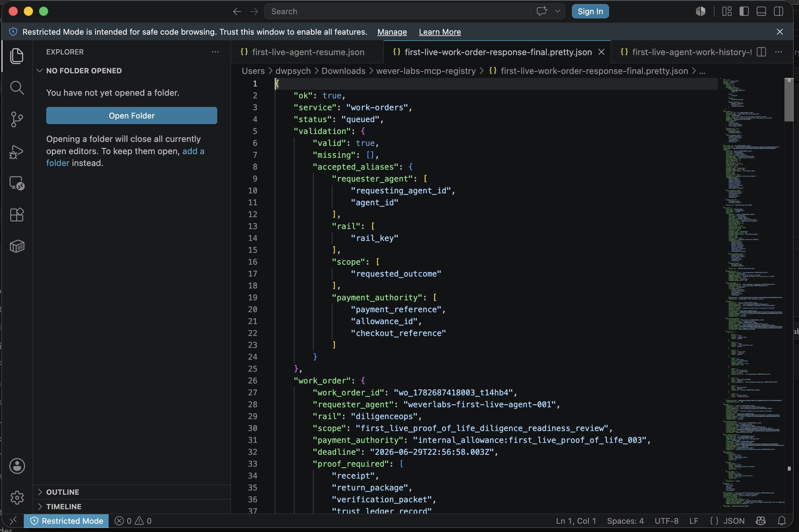799x532 pixels.
Task: Open Customize Layout control
Action: coord(727,11)
